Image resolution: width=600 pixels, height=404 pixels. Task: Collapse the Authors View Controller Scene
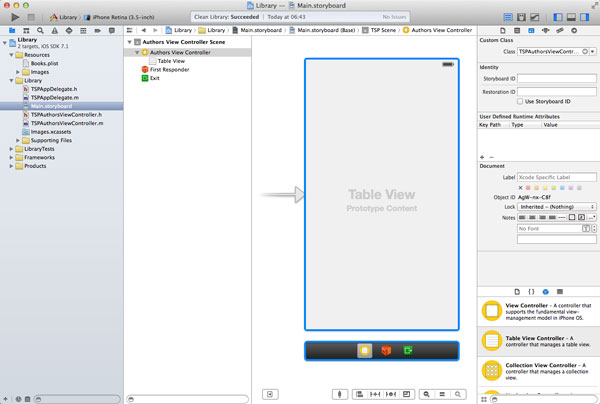(130, 42)
